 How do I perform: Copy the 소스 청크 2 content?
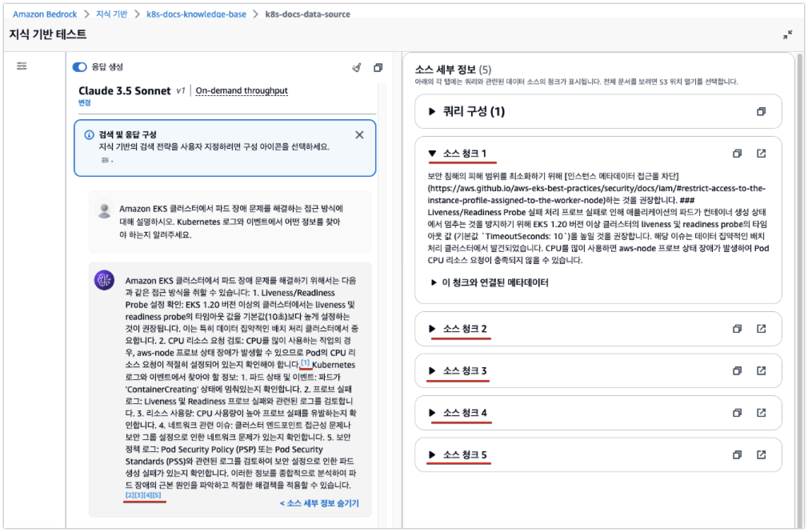[738, 328]
